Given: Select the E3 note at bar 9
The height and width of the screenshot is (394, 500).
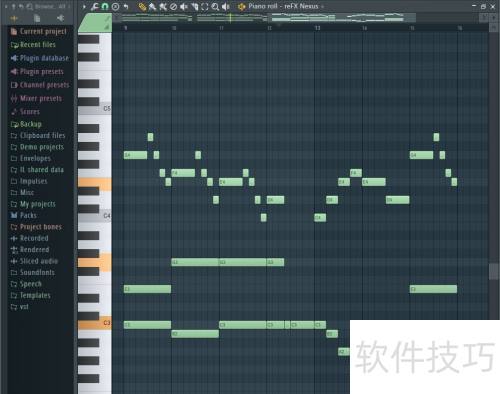Looking at the screenshot, I should click(147, 289).
